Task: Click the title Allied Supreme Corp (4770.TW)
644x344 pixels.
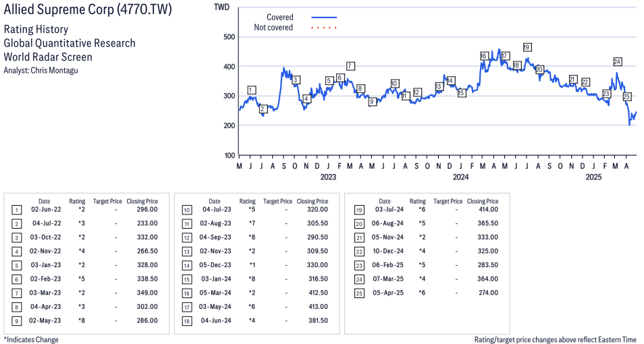Action: (88, 9)
